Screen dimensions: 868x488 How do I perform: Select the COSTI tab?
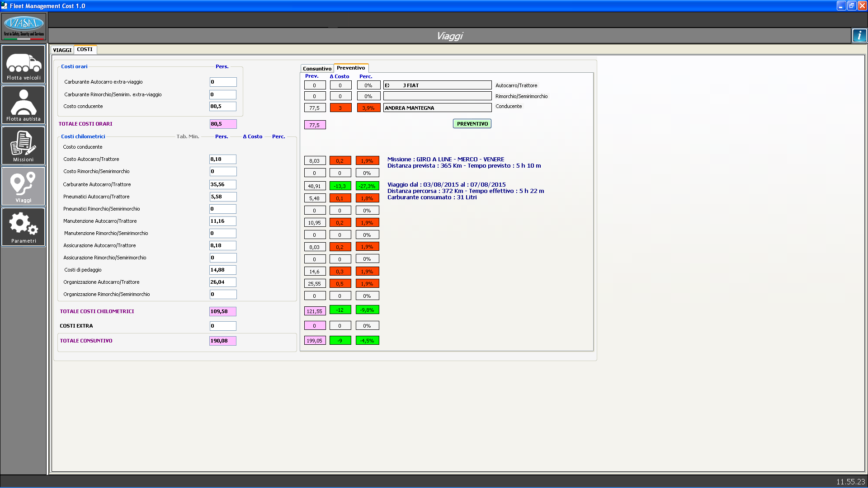pyautogui.click(x=85, y=49)
